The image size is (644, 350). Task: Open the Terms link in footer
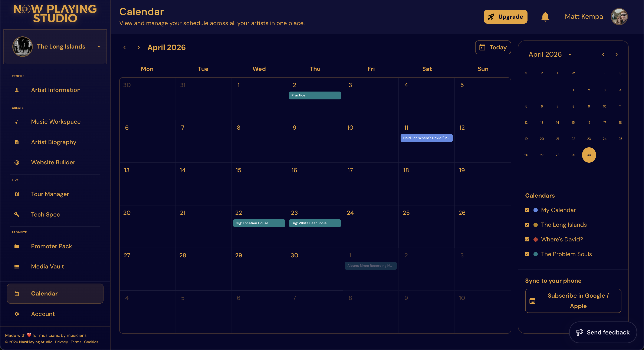(x=76, y=342)
